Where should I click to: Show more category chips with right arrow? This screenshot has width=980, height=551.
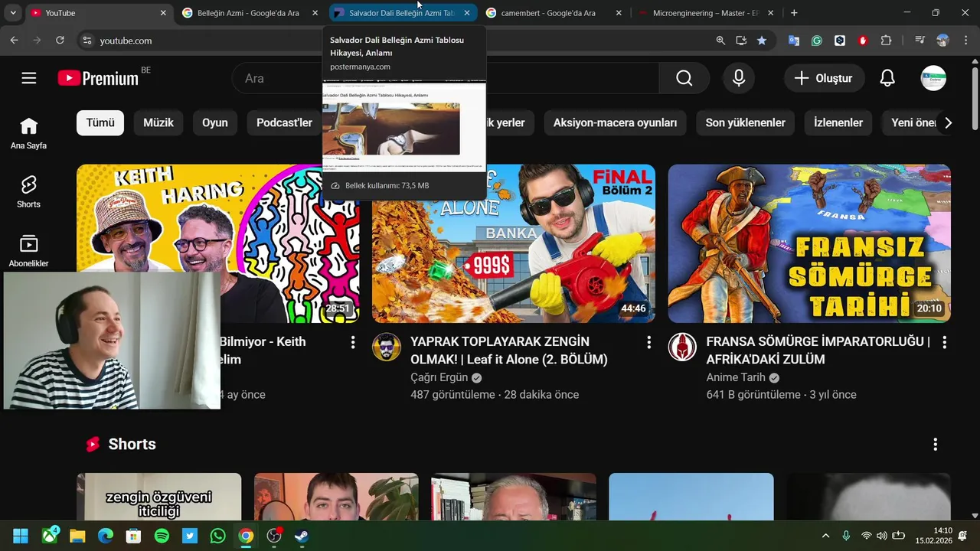[948, 122]
